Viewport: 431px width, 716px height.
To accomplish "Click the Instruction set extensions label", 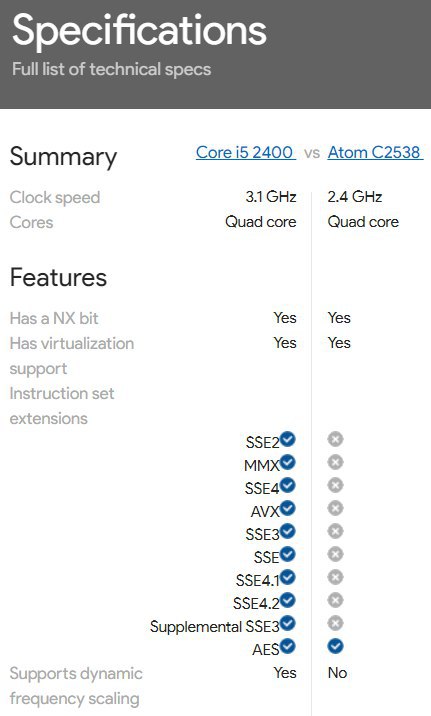I will coord(62,405).
